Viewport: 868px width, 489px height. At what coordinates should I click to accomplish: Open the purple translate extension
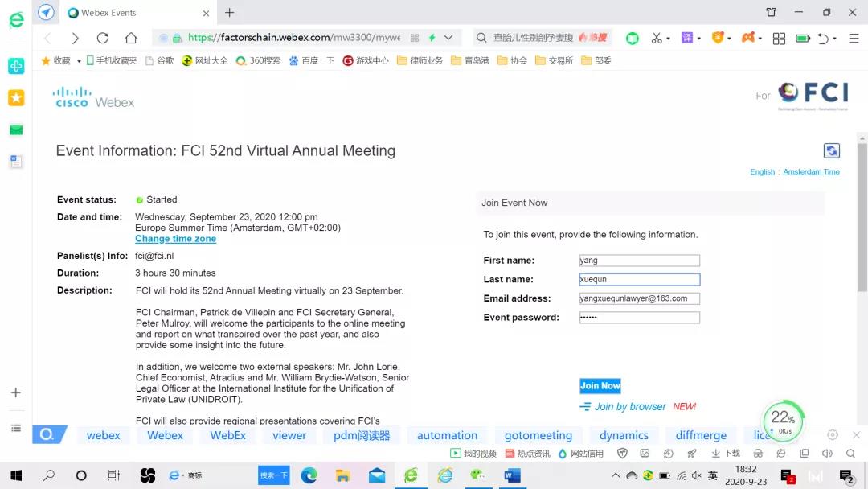pyautogui.click(x=687, y=38)
